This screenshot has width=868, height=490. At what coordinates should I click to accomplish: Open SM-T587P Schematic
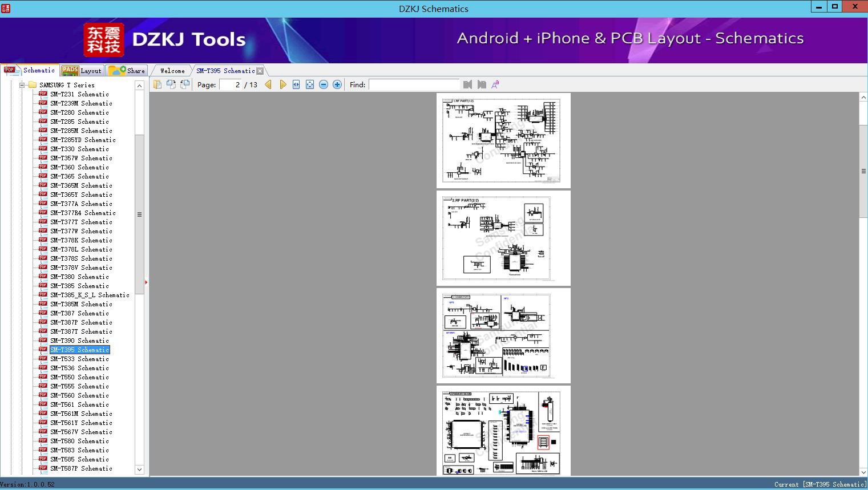(81, 468)
